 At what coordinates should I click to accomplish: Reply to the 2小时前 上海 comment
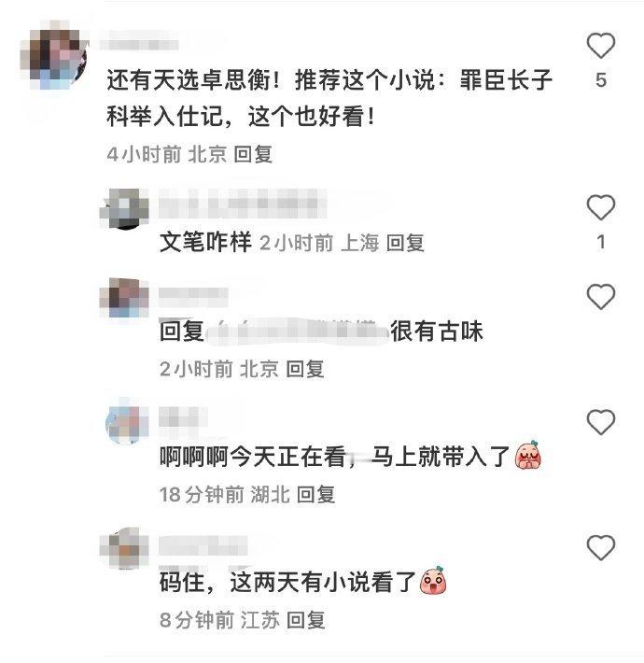[x=405, y=243]
